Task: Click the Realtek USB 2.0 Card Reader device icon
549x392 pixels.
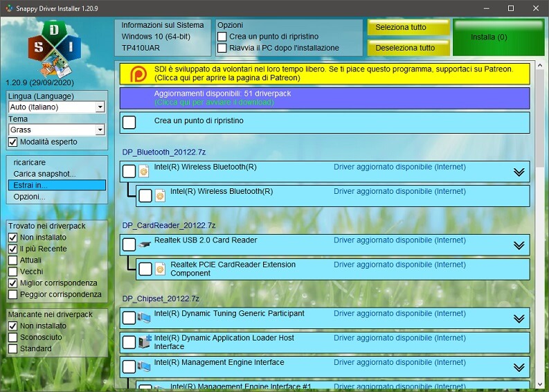Action: 144,244
